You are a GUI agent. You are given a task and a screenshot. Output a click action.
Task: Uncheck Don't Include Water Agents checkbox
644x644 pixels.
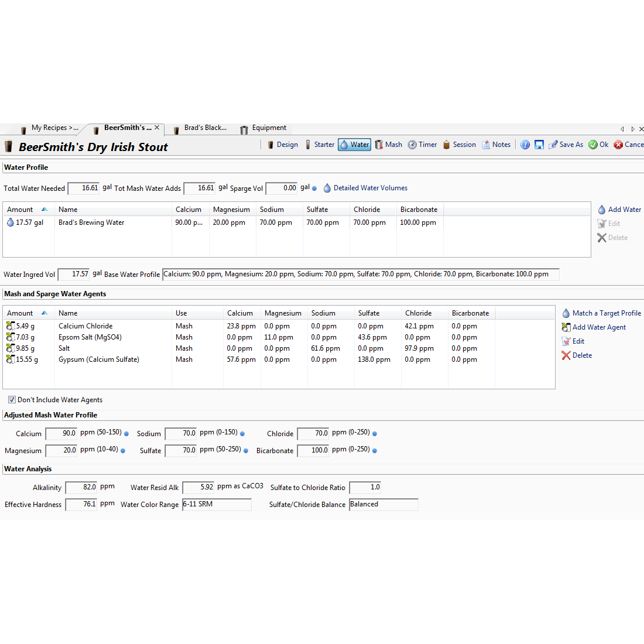12,400
